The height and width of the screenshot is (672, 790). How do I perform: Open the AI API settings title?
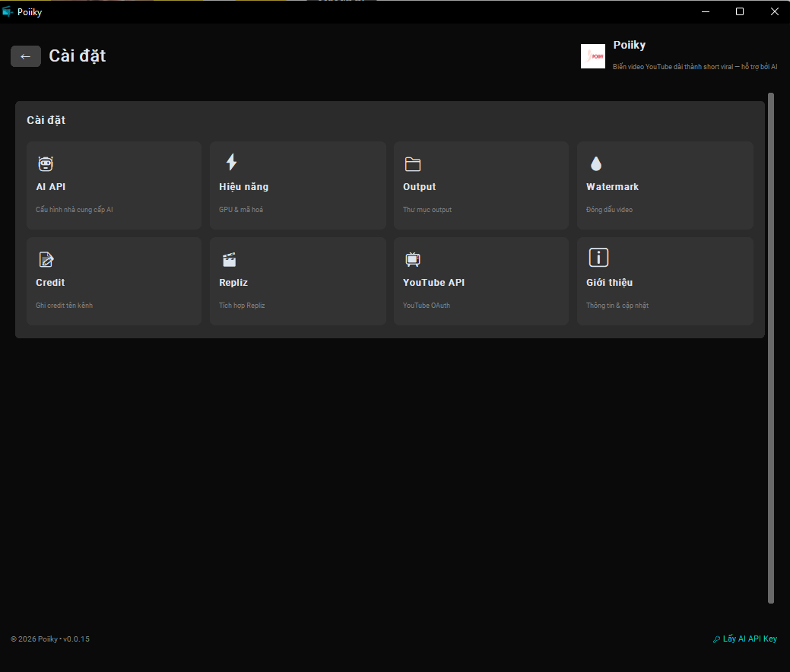coord(51,187)
